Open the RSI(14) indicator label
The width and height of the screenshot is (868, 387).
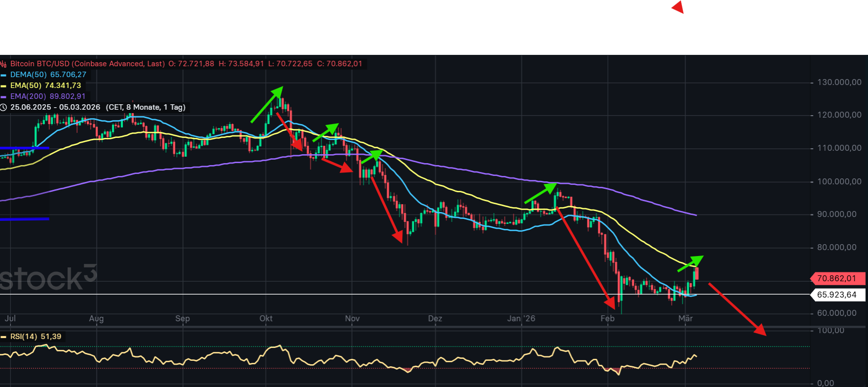[24, 337]
